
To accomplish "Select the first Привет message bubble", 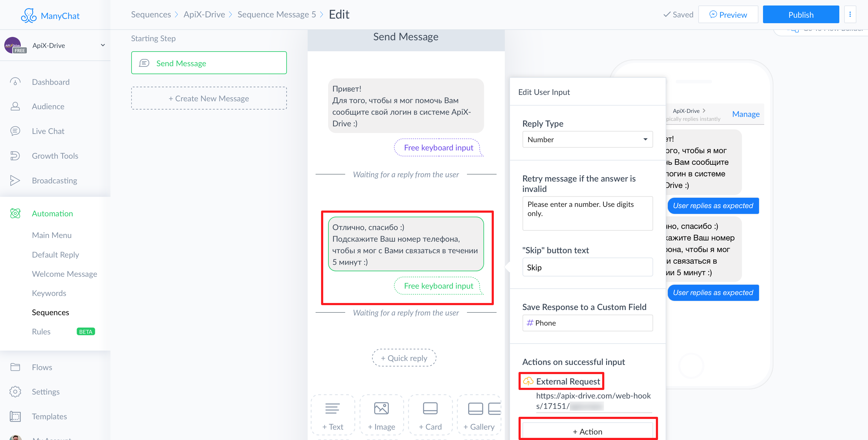I will coord(406,106).
